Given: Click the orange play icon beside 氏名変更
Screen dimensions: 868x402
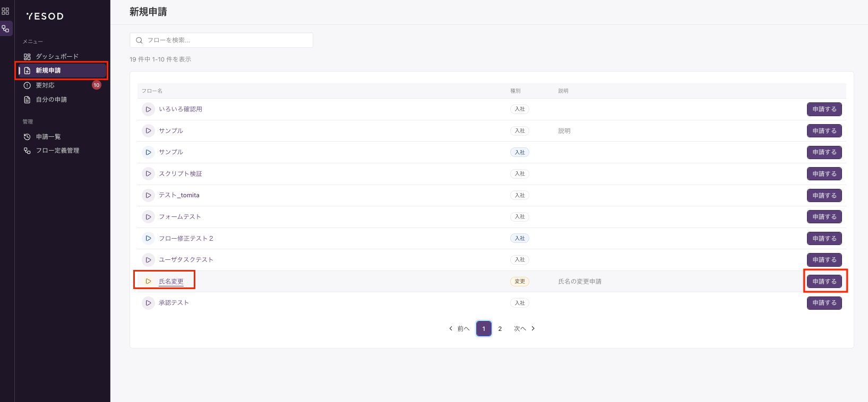Looking at the screenshot, I should (x=148, y=281).
